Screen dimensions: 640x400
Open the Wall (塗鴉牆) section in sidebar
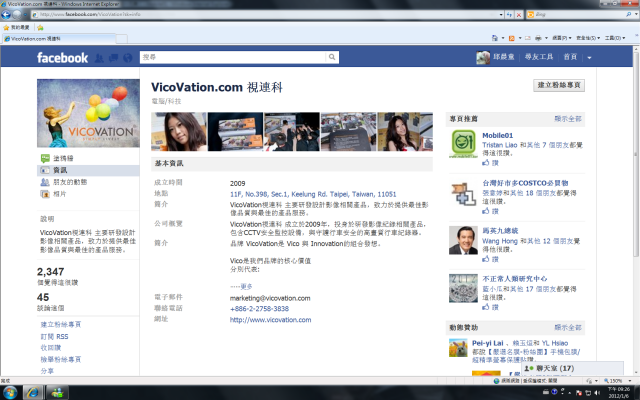click(x=63, y=158)
